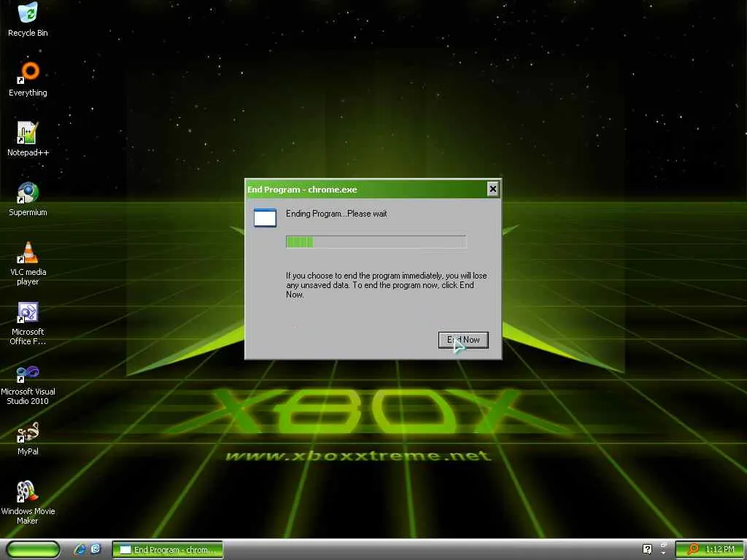Viewport: 747px width, 560px height.
Task: Select the Notepad++ desktop shortcut
Action: click(x=28, y=139)
